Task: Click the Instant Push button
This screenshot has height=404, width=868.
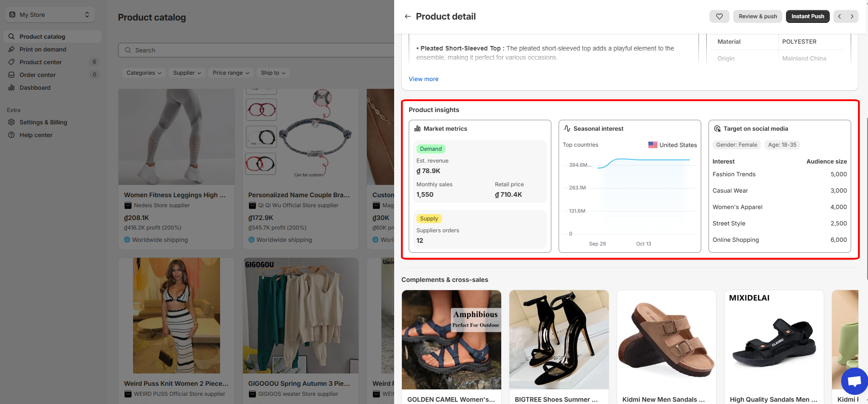Action: 807,16
